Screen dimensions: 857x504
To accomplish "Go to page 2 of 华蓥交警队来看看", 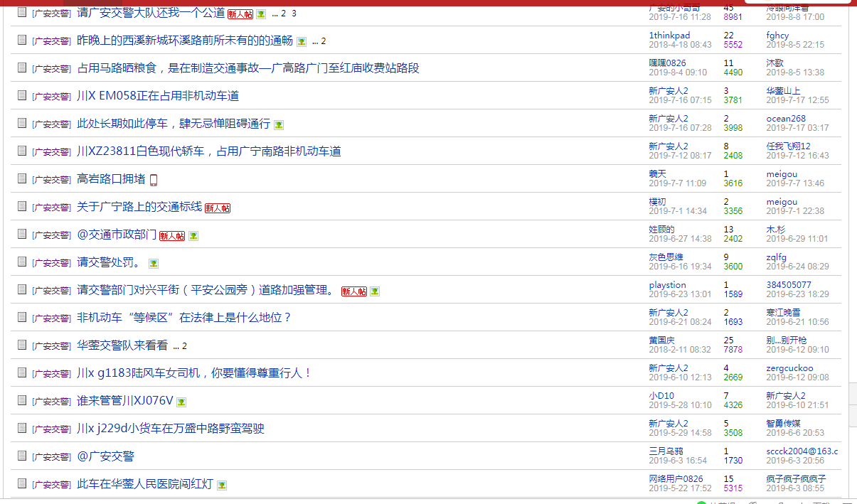I will pos(185,346).
